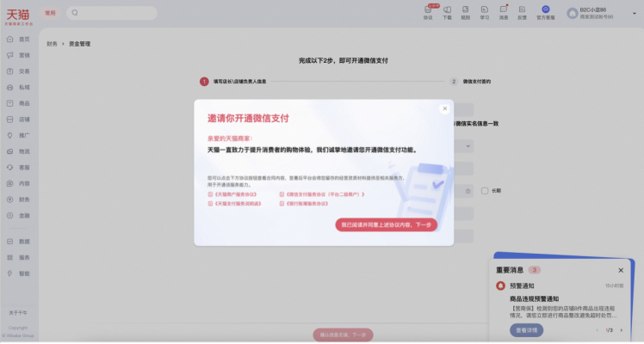Go to next important message
644x344 pixels.
[621, 330]
